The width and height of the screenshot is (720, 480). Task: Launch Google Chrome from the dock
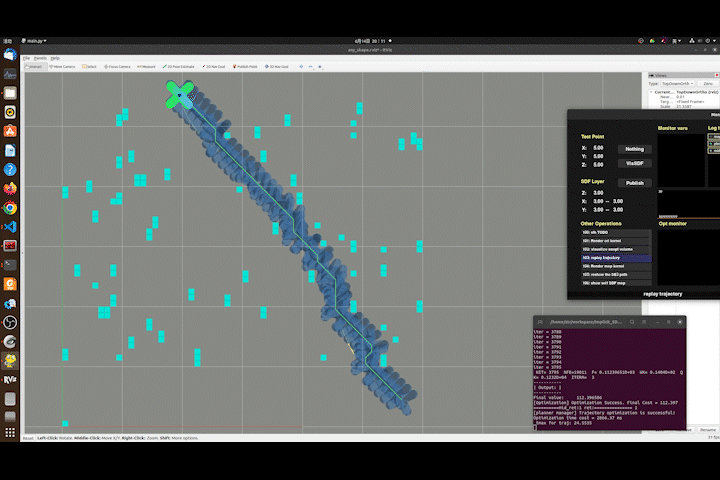point(10,208)
